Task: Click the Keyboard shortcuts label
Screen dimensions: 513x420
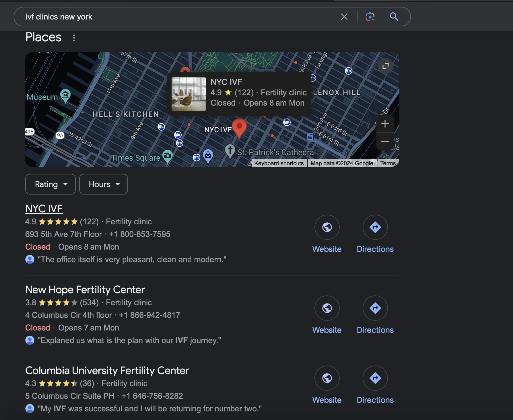Action: pyautogui.click(x=279, y=163)
